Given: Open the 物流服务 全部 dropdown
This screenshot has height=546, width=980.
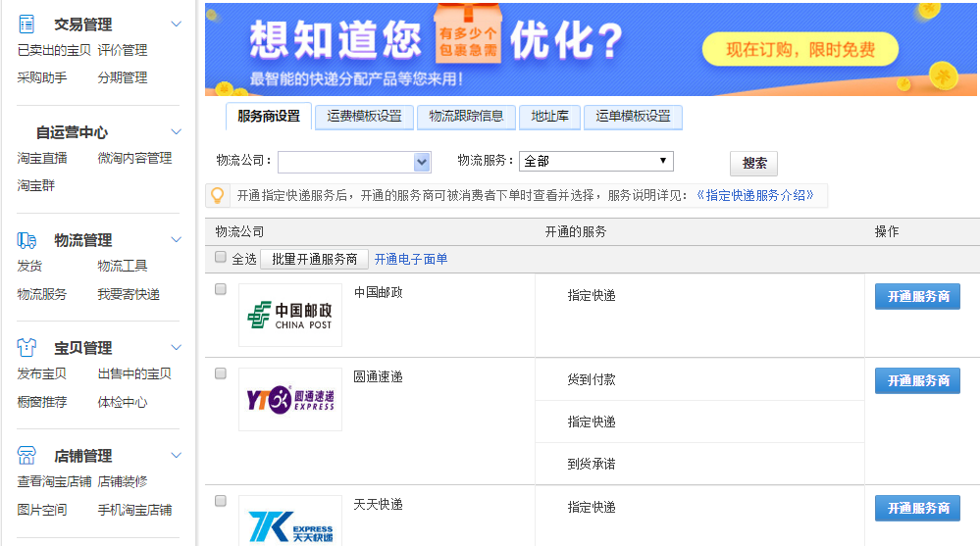Looking at the screenshot, I should pos(595,161).
